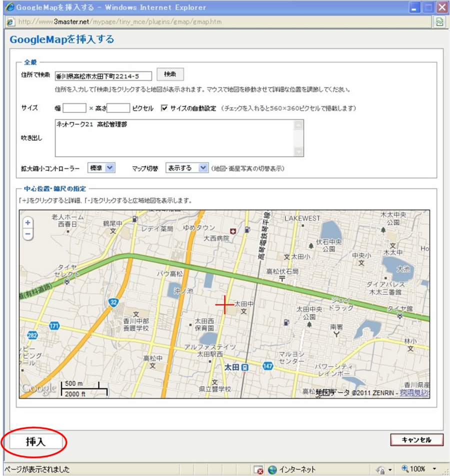The height and width of the screenshot is (476, 450).
Task: Click the ゆめタウン label on the map
Action: [x=199, y=228]
